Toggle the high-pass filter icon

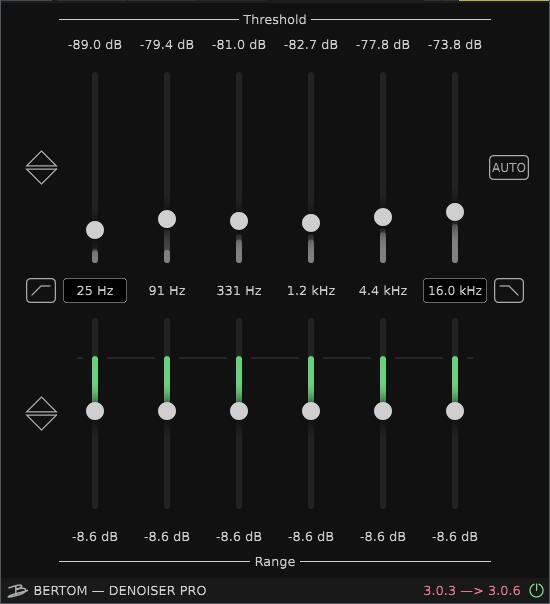click(41, 290)
